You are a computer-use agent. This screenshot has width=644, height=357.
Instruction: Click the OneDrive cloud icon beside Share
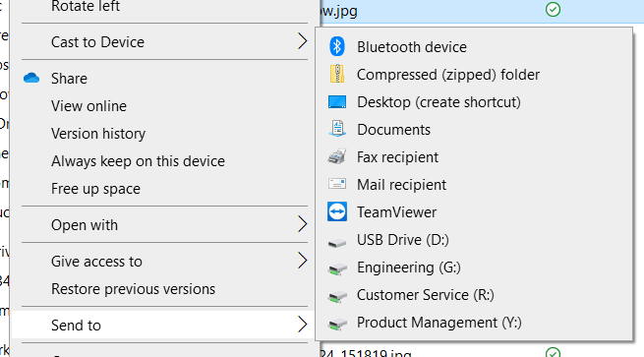[31, 78]
